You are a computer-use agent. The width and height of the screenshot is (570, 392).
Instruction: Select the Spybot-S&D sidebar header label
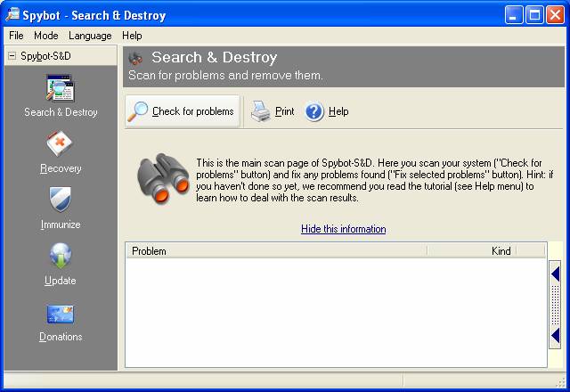click(x=45, y=56)
